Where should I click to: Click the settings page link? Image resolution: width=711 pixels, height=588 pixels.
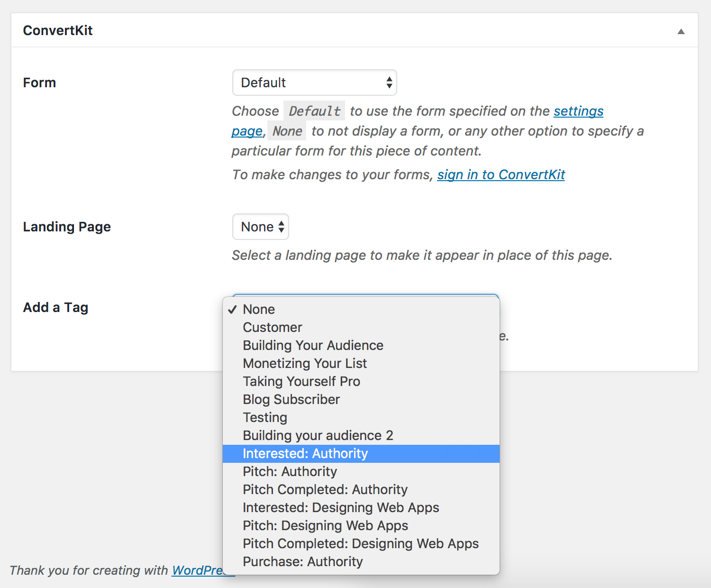point(578,110)
